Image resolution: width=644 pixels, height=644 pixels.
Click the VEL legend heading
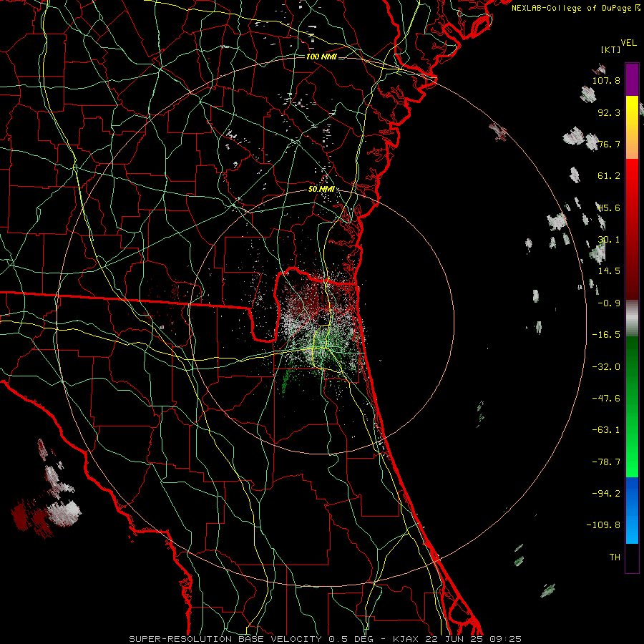[x=628, y=43]
